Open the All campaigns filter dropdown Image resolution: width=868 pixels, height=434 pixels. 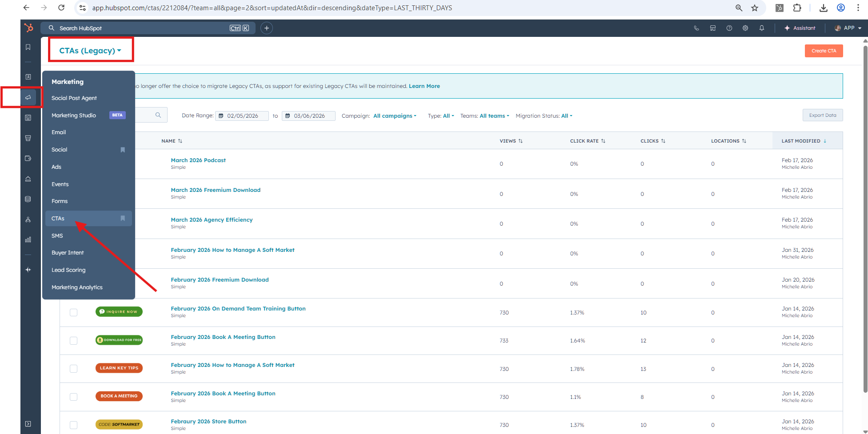pyautogui.click(x=395, y=116)
